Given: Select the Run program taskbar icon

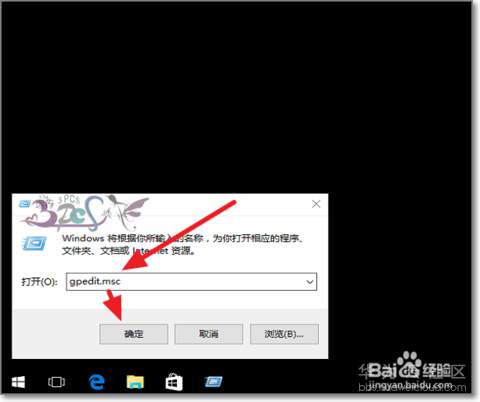Looking at the screenshot, I should coord(213,382).
